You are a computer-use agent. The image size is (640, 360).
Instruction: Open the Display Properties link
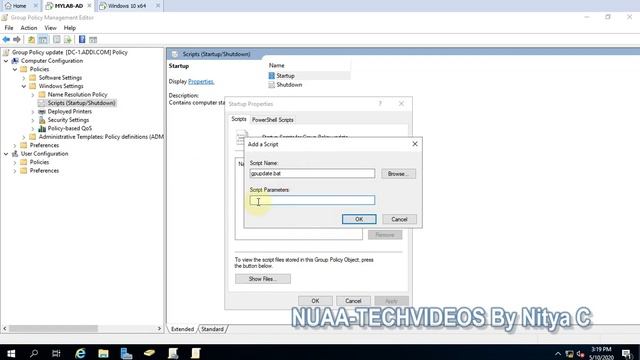[x=201, y=82]
